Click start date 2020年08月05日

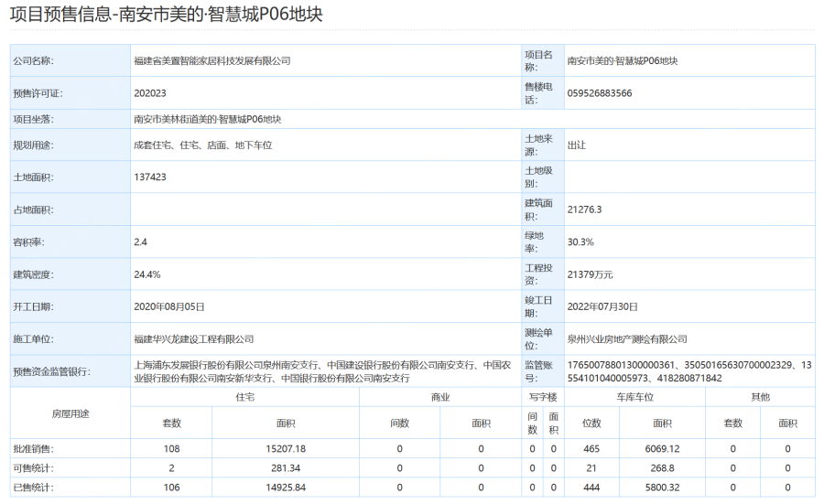click(169, 306)
